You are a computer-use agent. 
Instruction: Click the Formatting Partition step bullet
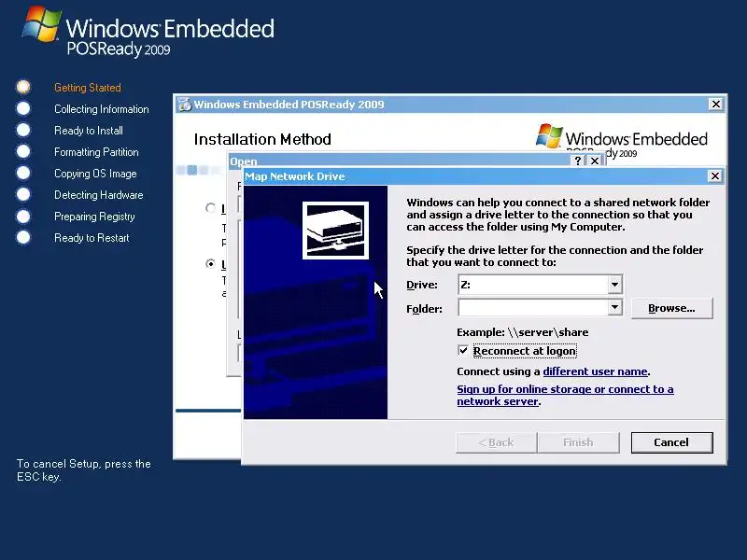click(x=22, y=151)
